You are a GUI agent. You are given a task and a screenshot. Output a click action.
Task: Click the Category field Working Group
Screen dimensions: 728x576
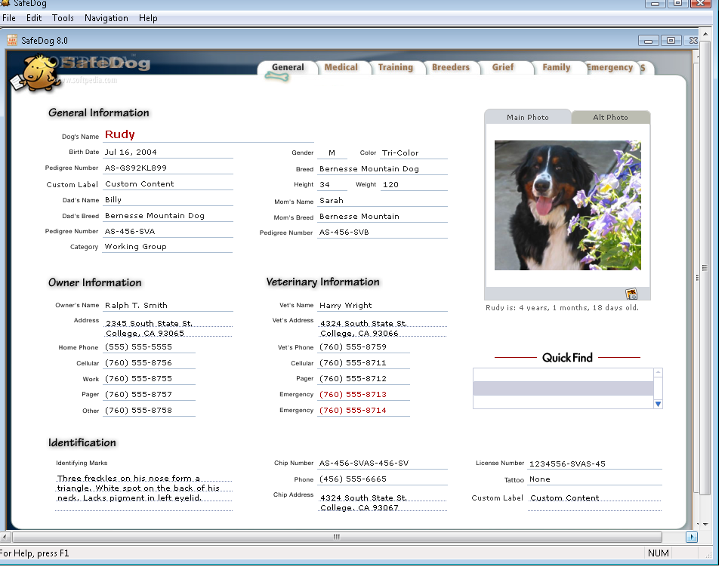click(168, 246)
